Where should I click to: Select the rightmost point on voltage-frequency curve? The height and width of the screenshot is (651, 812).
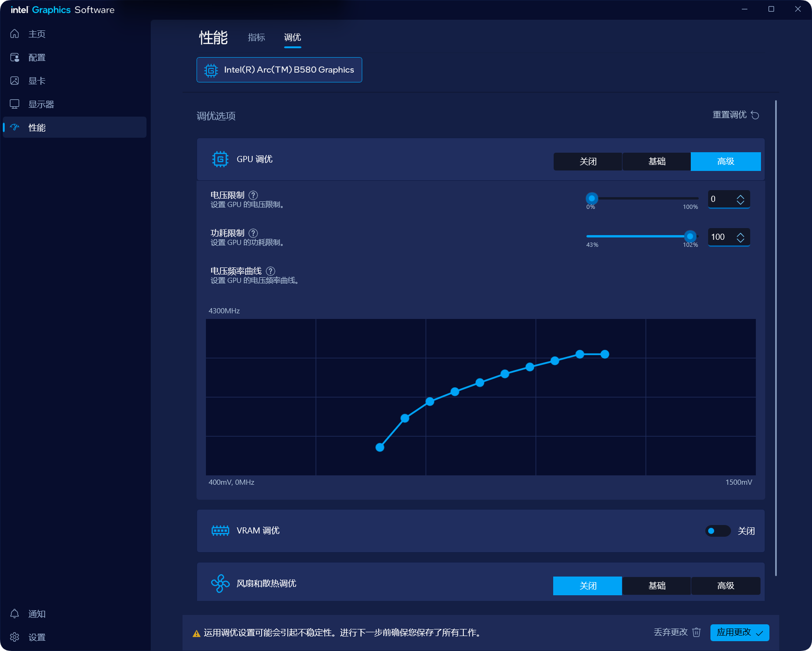pyautogui.click(x=605, y=354)
